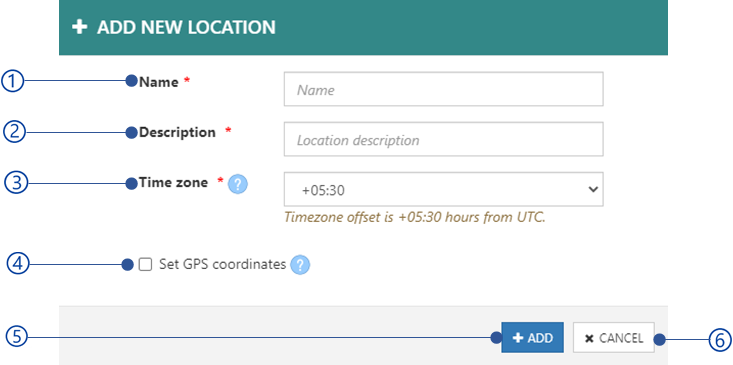
Task: Open the Time zone dropdown showing +05:30
Action: point(443,189)
